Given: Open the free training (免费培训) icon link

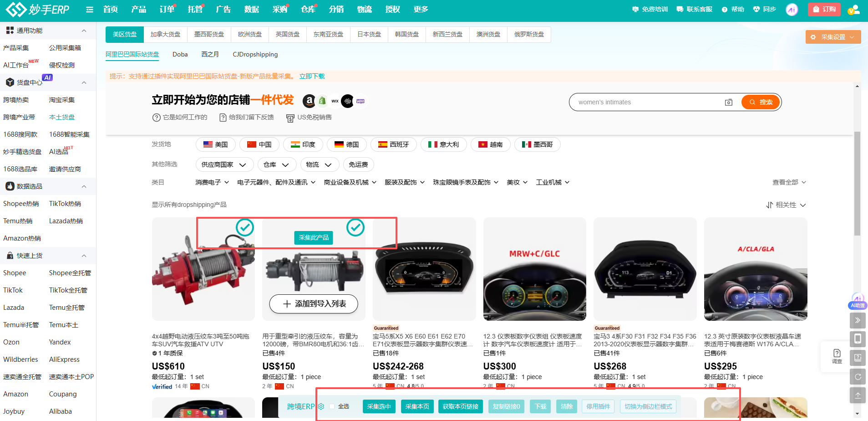Looking at the screenshot, I should [650, 9].
